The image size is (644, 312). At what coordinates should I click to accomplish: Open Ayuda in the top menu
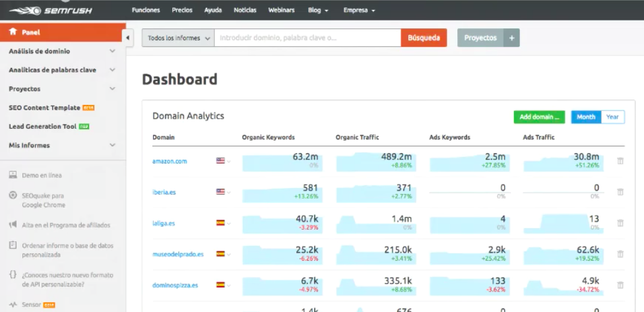(x=212, y=11)
